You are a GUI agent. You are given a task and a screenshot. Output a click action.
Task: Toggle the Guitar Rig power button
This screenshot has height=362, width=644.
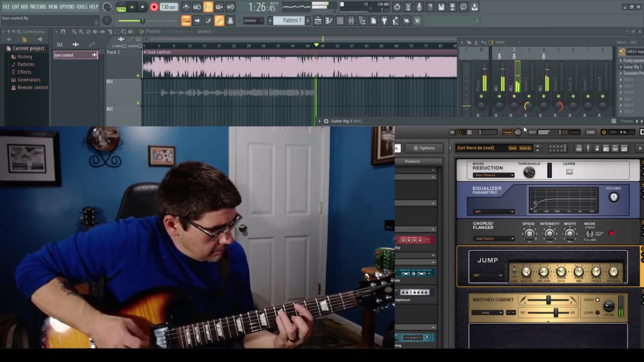click(604, 132)
